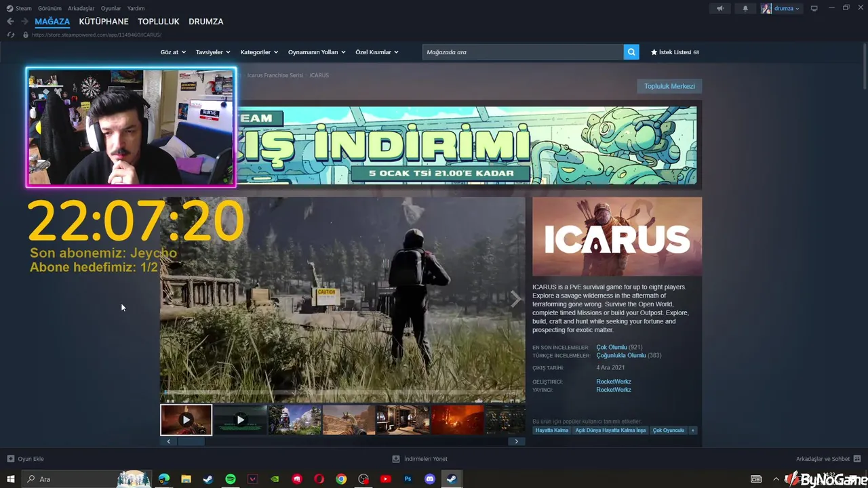This screenshot has height=488, width=868.
Task: Click the active Steam taskbar icon
Action: pos(451,479)
